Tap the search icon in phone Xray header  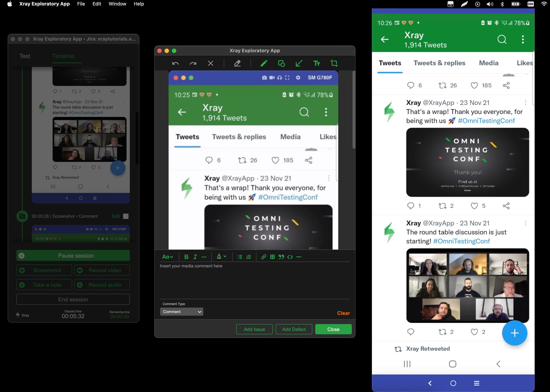(x=502, y=39)
